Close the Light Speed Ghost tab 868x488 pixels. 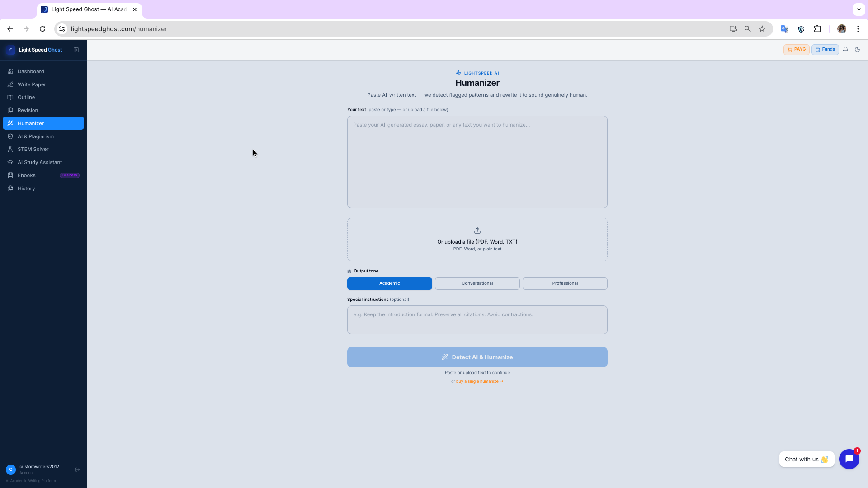[135, 9]
